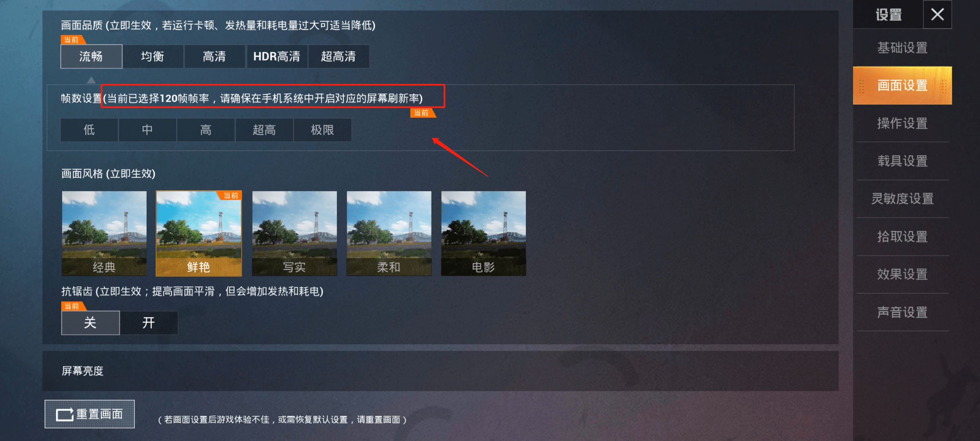Select 流畅 smooth graphics quality

point(91,56)
